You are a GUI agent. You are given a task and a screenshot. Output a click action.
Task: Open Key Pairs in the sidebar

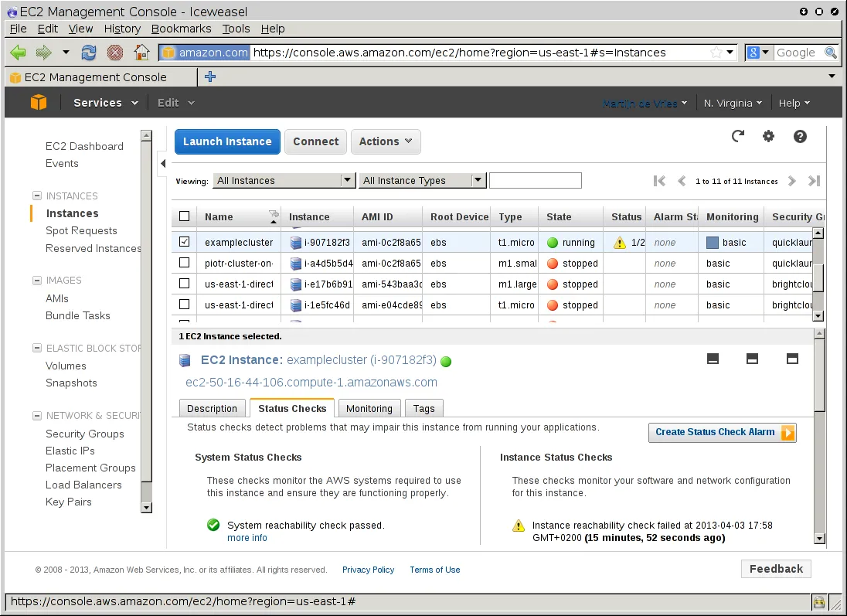69,502
